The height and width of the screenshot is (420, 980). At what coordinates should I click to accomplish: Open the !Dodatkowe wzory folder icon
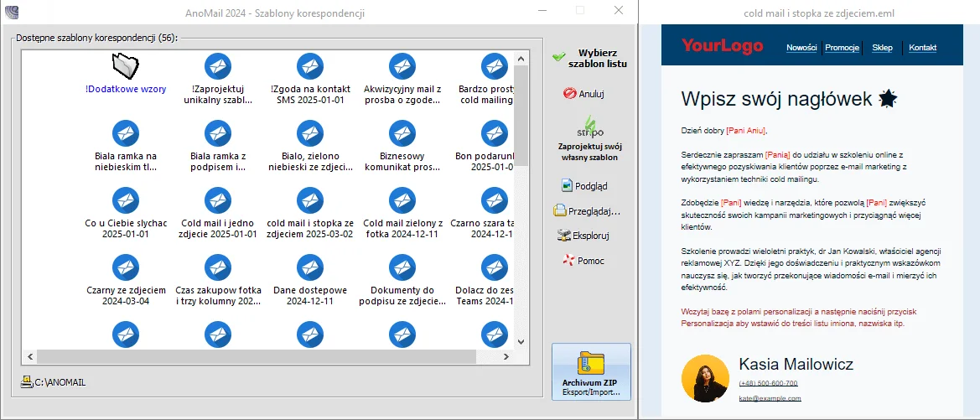pyautogui.click(x=126, y=65)
